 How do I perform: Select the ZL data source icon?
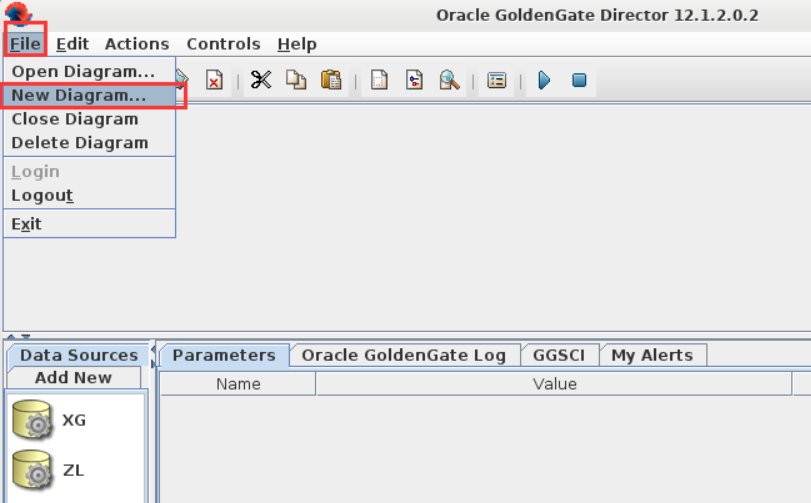[x=32, y=470]
